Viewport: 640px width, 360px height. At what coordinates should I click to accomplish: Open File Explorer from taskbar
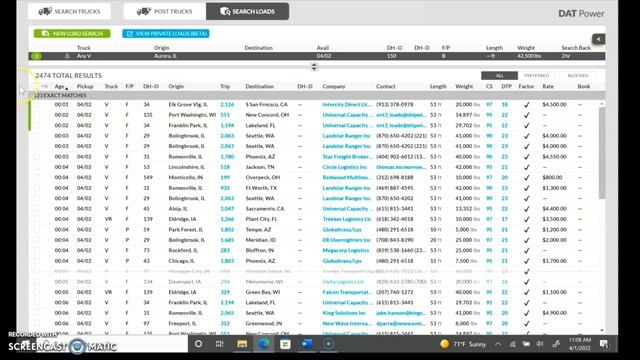pyautogui.click(x=242, y=344)
